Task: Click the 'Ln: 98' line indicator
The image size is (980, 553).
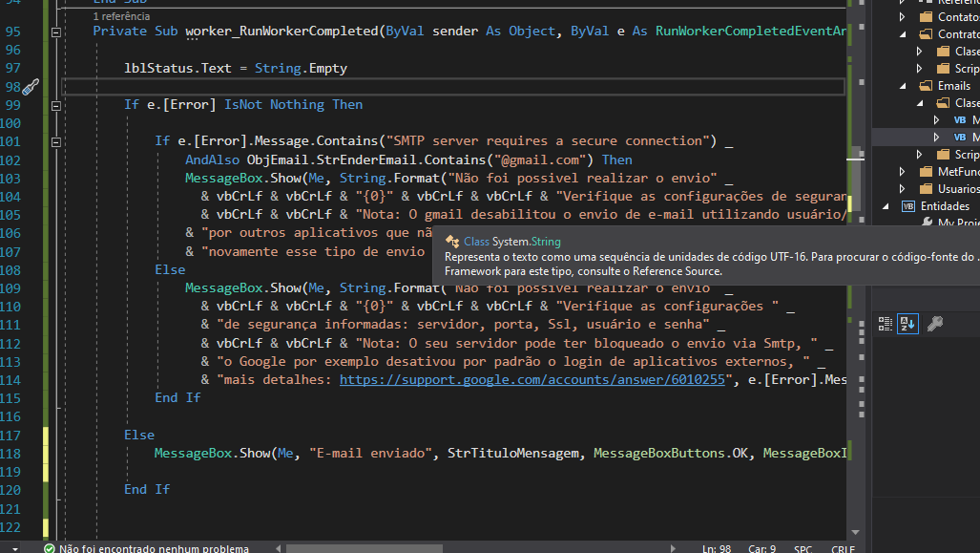Action: point(717,548)
